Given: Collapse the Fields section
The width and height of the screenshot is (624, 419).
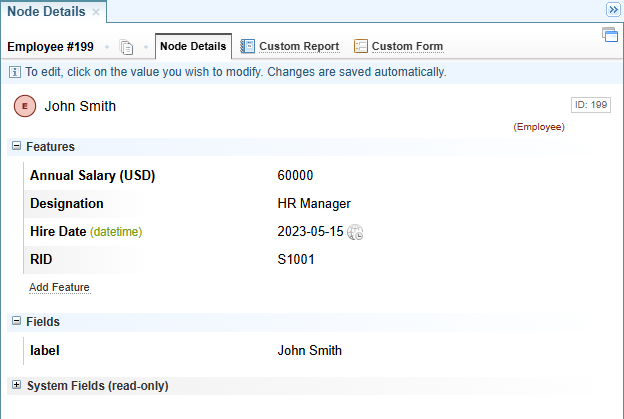Looking at the screenshot, I should (x=16, y=322).
